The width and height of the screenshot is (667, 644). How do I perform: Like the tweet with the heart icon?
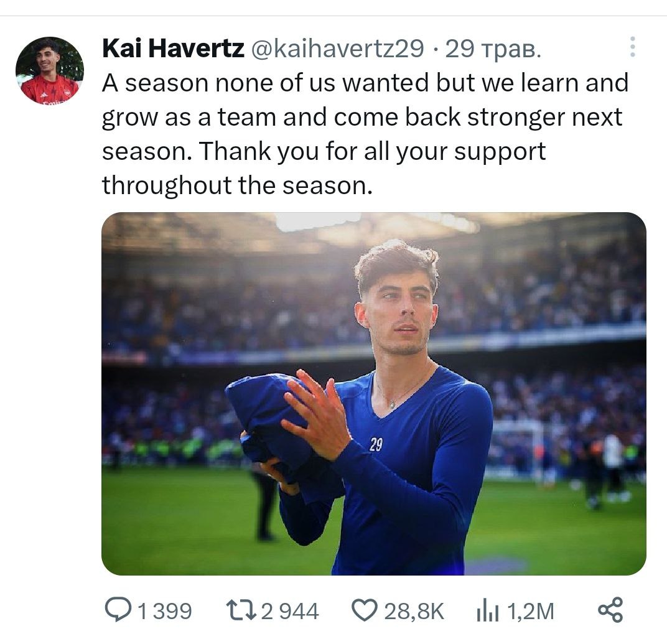(x=365, y=610)
